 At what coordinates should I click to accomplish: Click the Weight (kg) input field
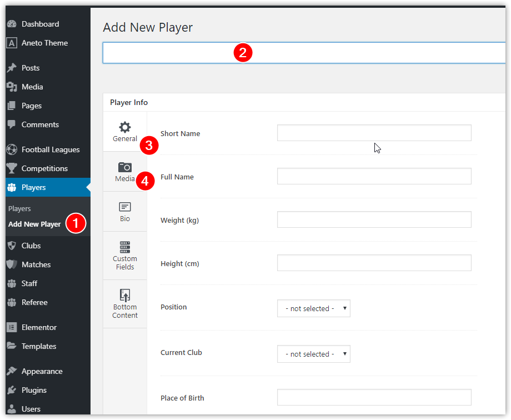374,219
